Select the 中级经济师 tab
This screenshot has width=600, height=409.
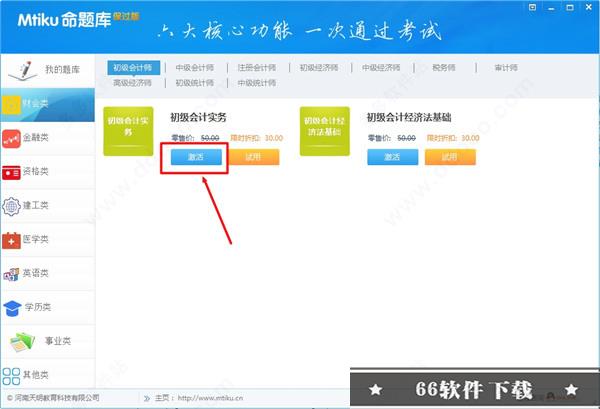coord(381,68)
